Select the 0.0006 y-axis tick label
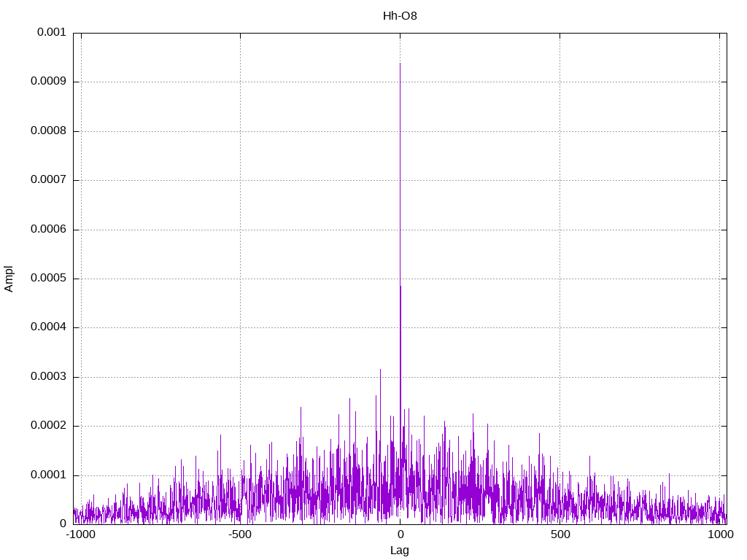 [48, 230]
